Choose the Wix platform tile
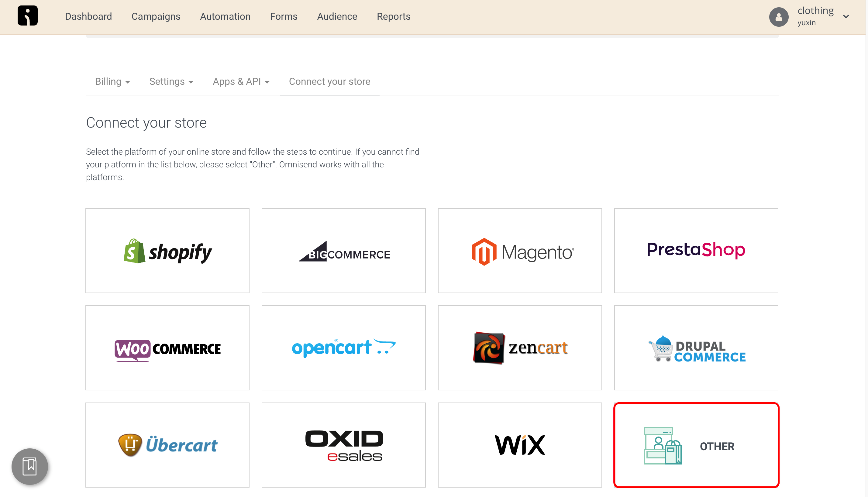 (520, 445)
